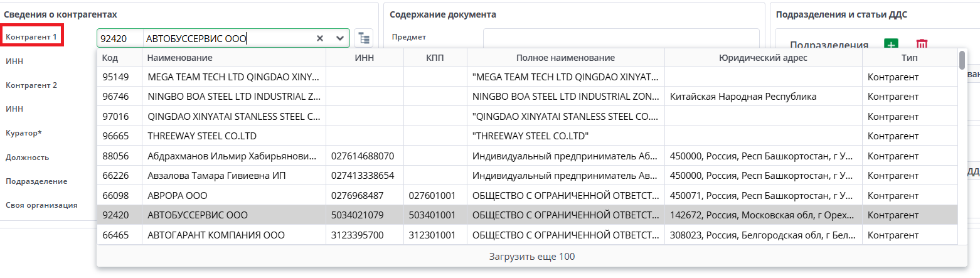Select the АВТОБУССЕРВИС ООО row
This screenshot has height=278, width=980.
tap(233, 215)
